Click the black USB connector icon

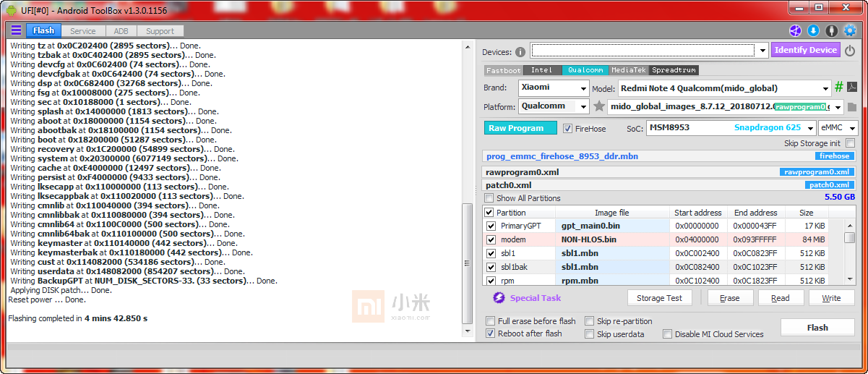(831, 30)
